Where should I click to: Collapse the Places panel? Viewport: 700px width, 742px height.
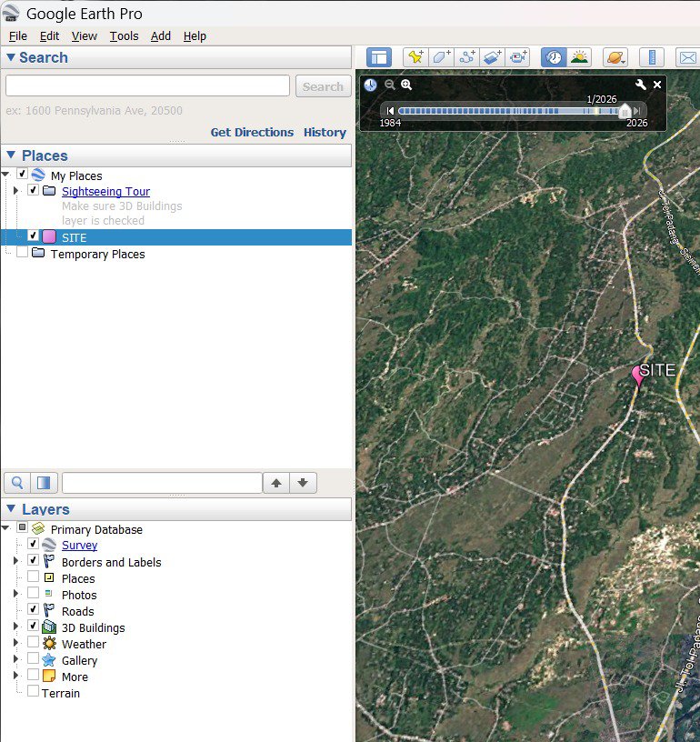(x=11, y=155)
